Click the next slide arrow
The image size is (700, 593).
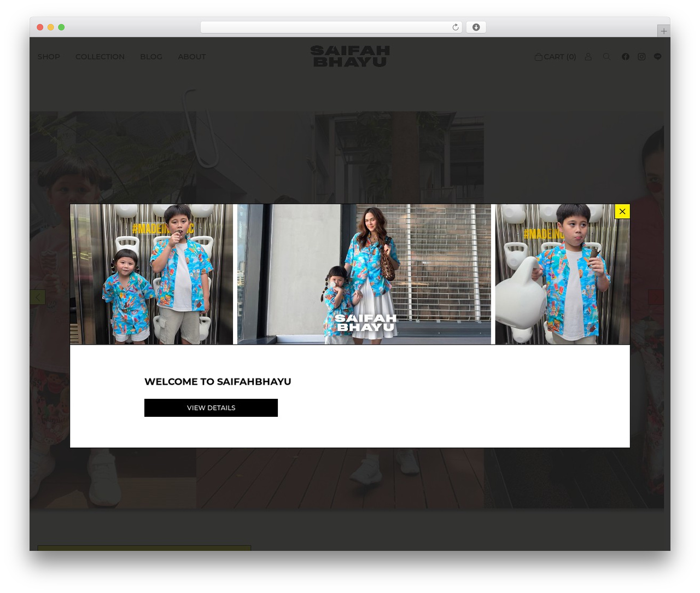click(x=656, y=297)
